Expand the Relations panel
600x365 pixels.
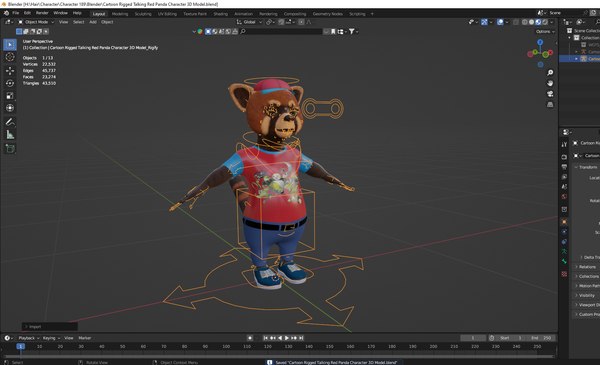(x=587, y=267)
